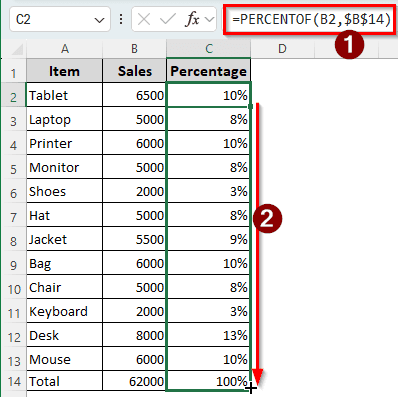Screen dimensions: 398x397
Task: Select the Chair cell
Action: click(64, 287)
